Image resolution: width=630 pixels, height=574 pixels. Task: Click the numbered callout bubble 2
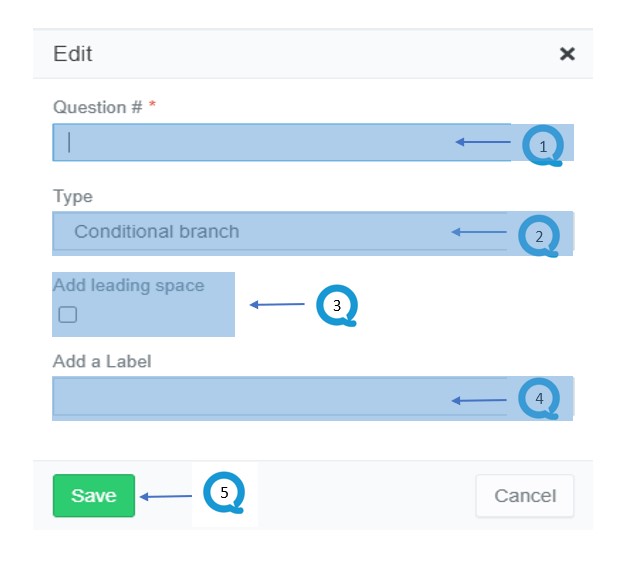539,236
